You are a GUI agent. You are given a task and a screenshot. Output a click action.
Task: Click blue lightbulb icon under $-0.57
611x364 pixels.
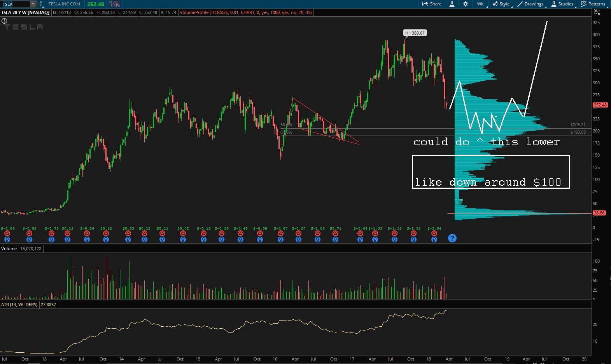click(x=298, y=239)
